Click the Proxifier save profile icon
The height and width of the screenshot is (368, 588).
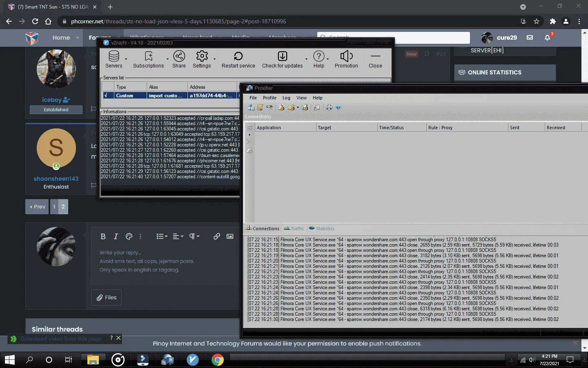[x=305, y=108]
